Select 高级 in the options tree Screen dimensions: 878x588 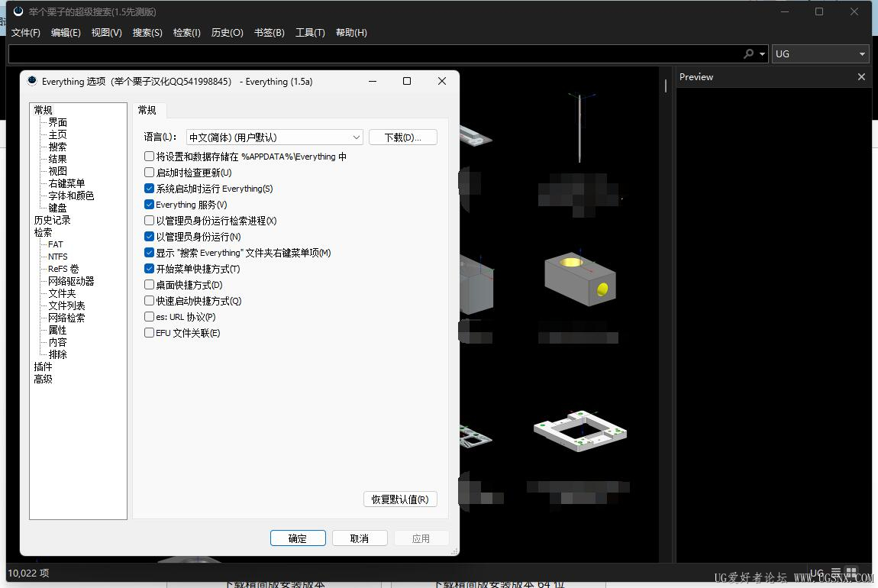(x=43, y=379)
